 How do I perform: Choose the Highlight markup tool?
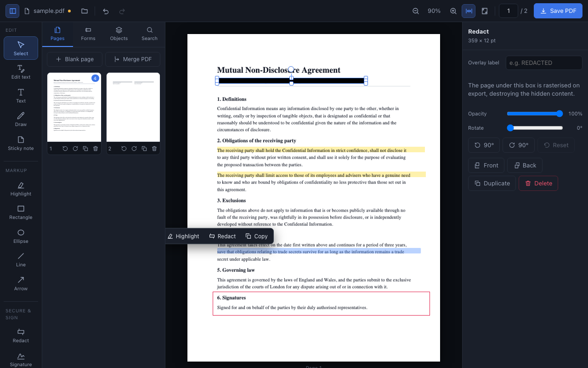tap(21, 189)
